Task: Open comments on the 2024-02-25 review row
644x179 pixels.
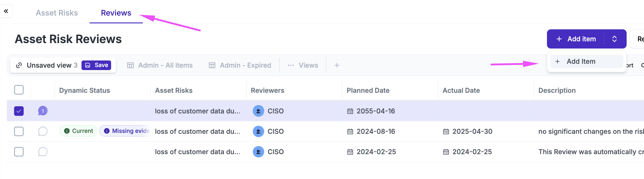Action: coord(43,152)
